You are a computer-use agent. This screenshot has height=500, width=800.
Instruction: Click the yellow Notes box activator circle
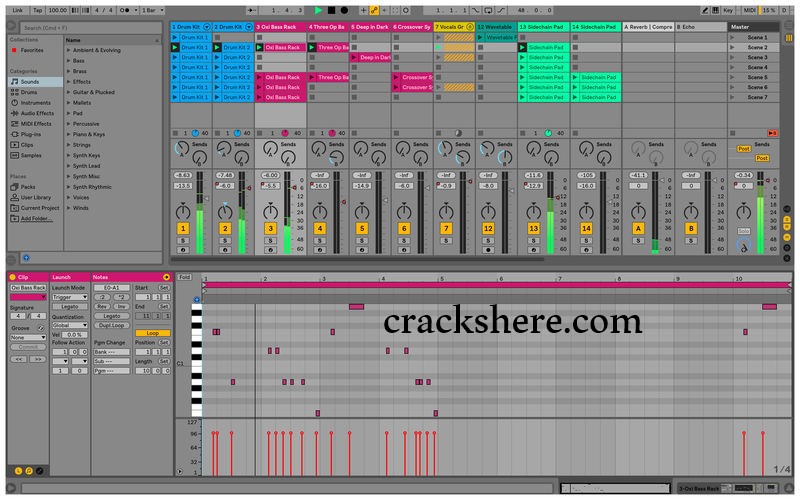pos(166,277)
